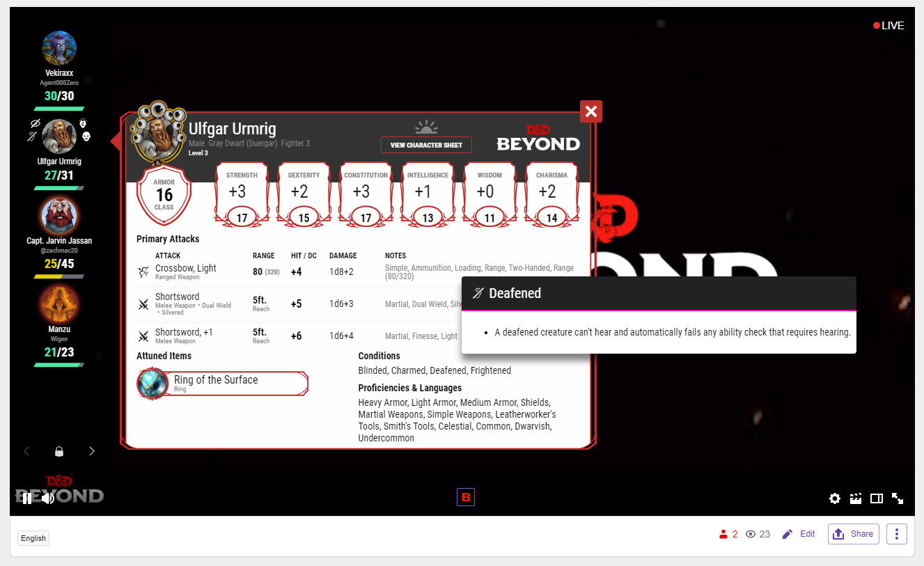Select Manzu portrait in party list

click(59, 304)
